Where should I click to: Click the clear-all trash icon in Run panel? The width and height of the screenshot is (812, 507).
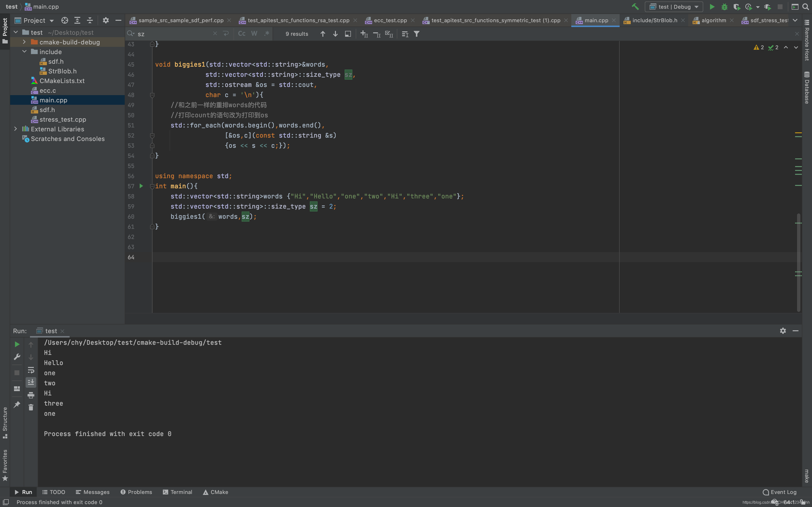pyautogui.click(x=31, y=408)
